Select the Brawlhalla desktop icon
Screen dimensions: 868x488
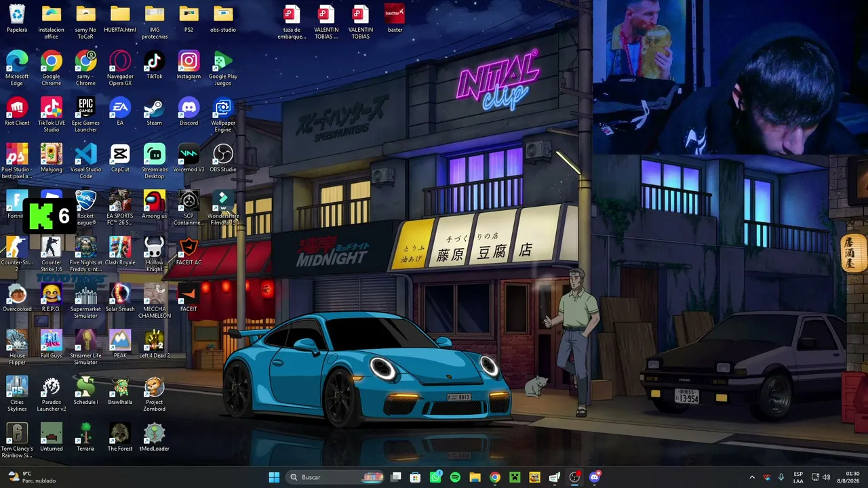(x=120, y=391)
